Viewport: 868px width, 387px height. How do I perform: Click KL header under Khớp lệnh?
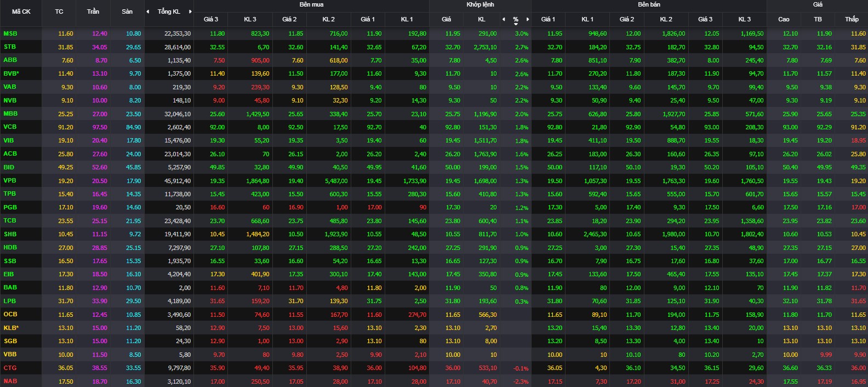pyautogui.click(x=482, y=19)
